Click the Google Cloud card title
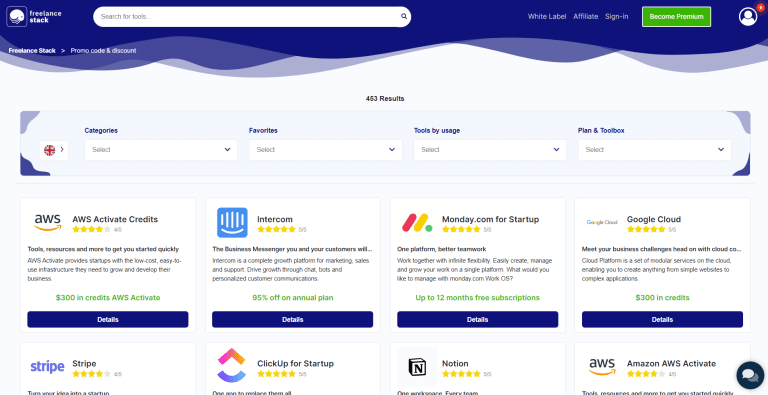The image size is (768, 395). click(654, 219)
